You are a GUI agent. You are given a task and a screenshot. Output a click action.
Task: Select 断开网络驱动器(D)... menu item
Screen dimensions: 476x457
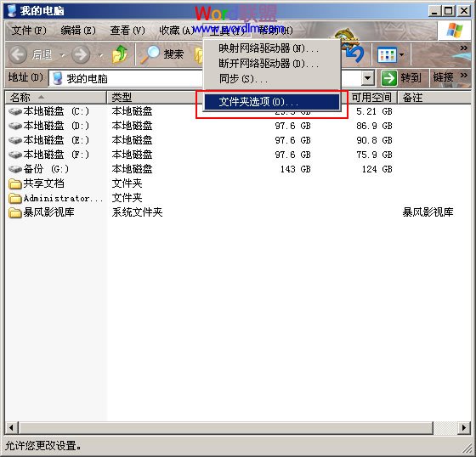(272, 64)
